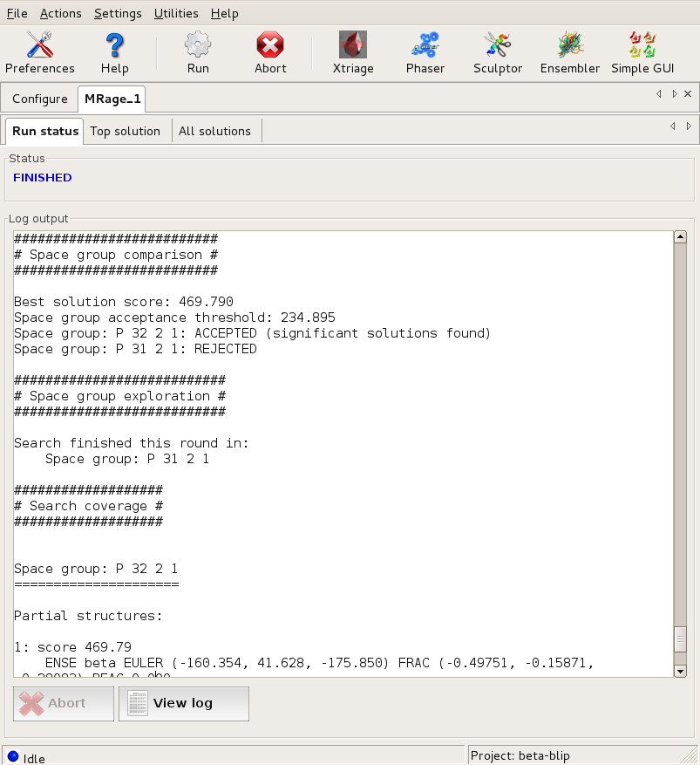Open the Actions menu
This screenshot has width=700, height=765.
[x=61, y=13]
